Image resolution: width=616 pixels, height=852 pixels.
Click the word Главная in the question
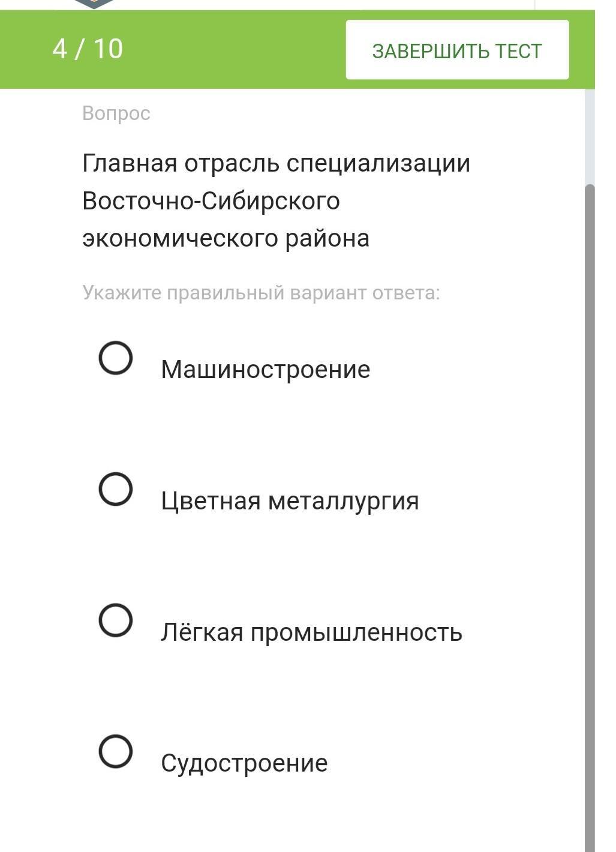[130, 163]
